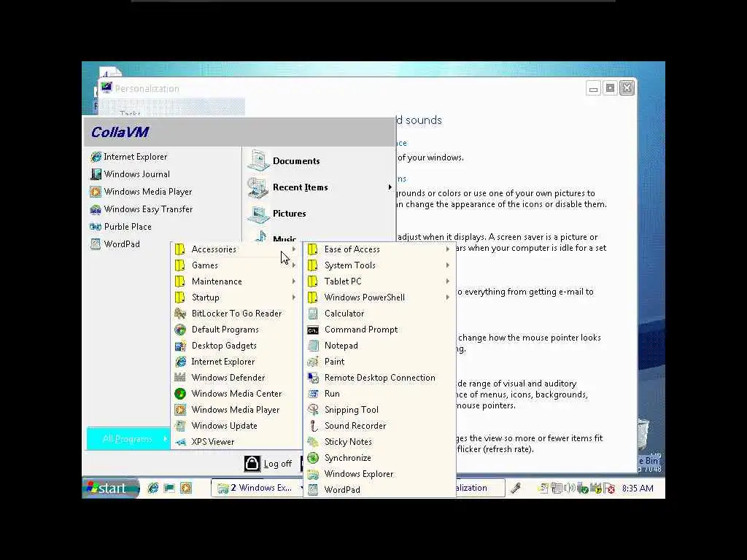The height and width of the screenshot is (560, 747).
Task: Launch Windows Media Center icon
Action: 180,394
